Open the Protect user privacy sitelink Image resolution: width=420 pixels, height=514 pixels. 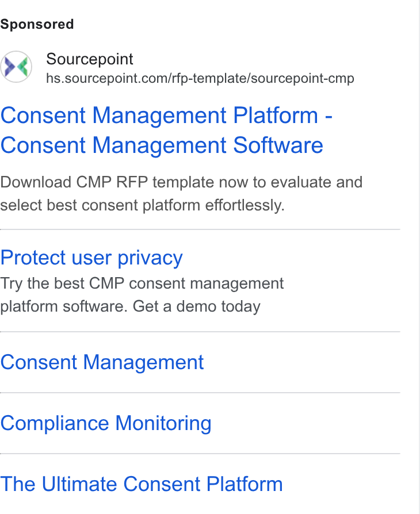pyautogui.click(x=91, y=258)
